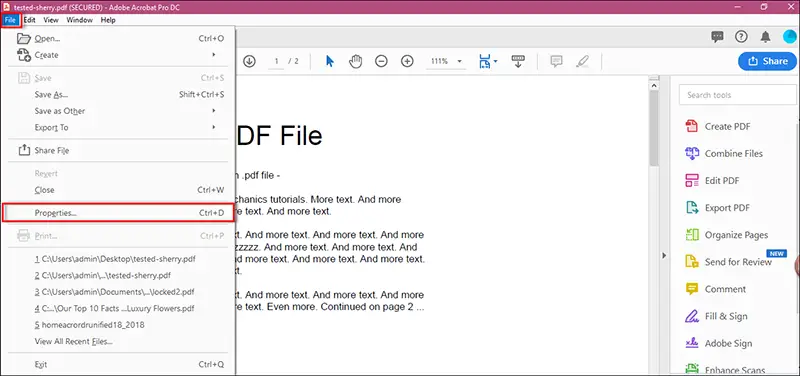Viewport: 800px width, 376px height.
Task: Click the Zoom Out minus icon
Action: [x=381, y=61]
